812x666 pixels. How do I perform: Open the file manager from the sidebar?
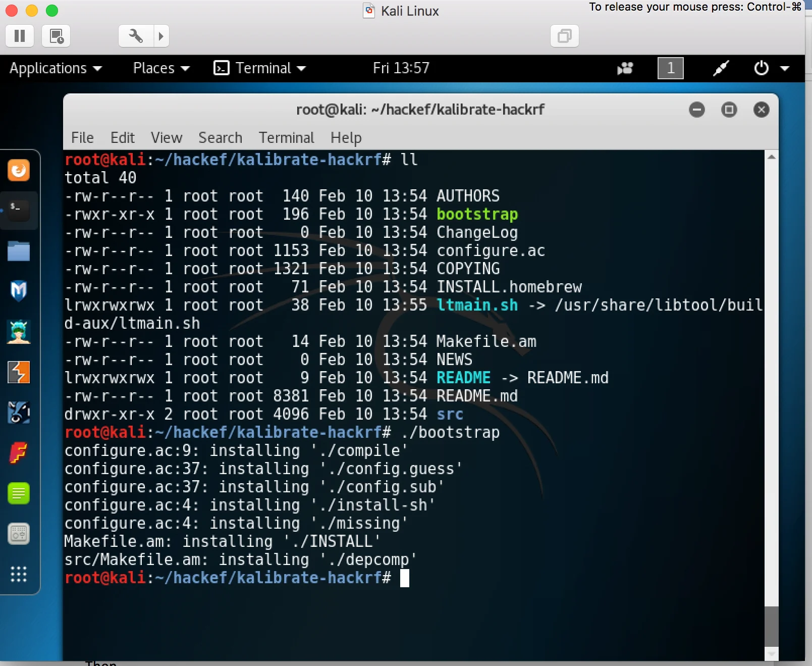tap(19, 251)
